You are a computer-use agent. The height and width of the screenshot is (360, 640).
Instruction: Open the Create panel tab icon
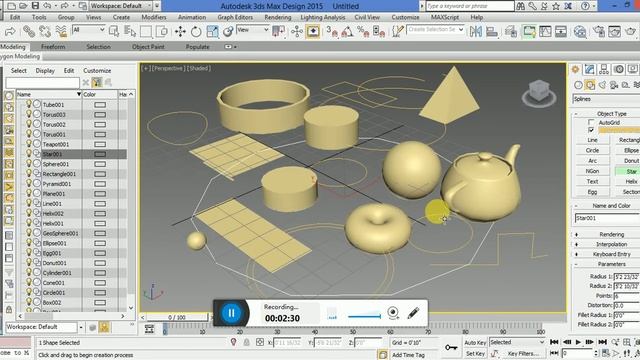click(x=575, y=69)
